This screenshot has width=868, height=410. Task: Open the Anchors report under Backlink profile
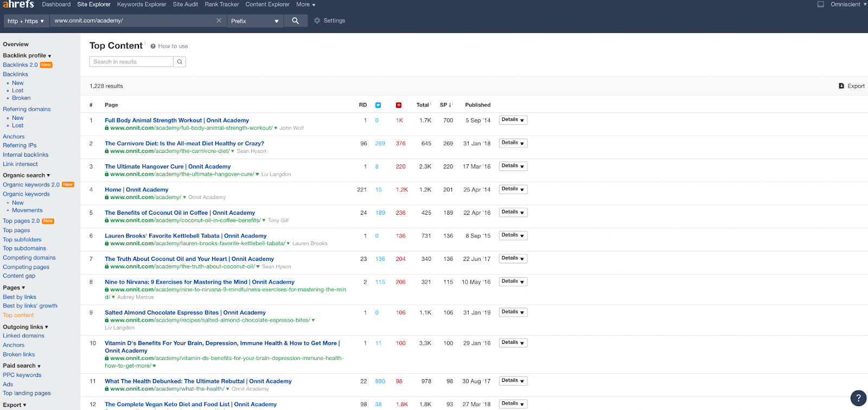click(x=14, y=137)
